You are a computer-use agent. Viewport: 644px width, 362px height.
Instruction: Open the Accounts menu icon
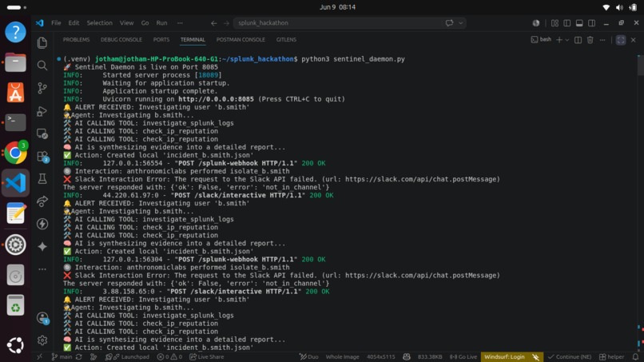pyautogui.click(x=42, y=317)
